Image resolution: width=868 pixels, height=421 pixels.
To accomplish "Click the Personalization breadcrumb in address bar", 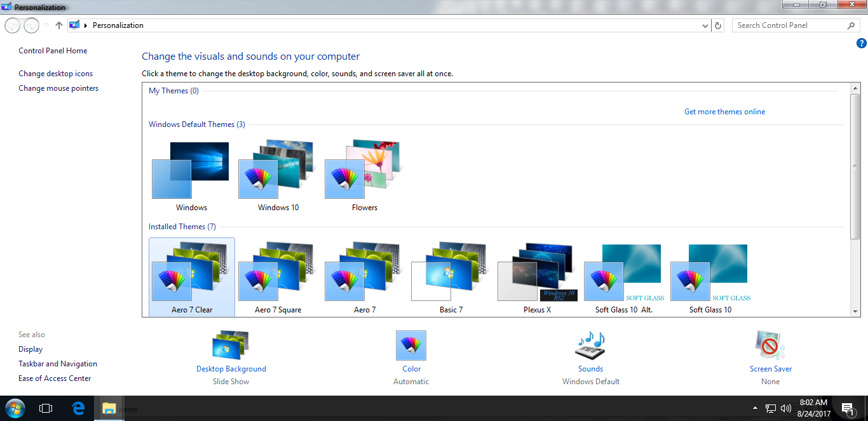I will coord(118,25).
